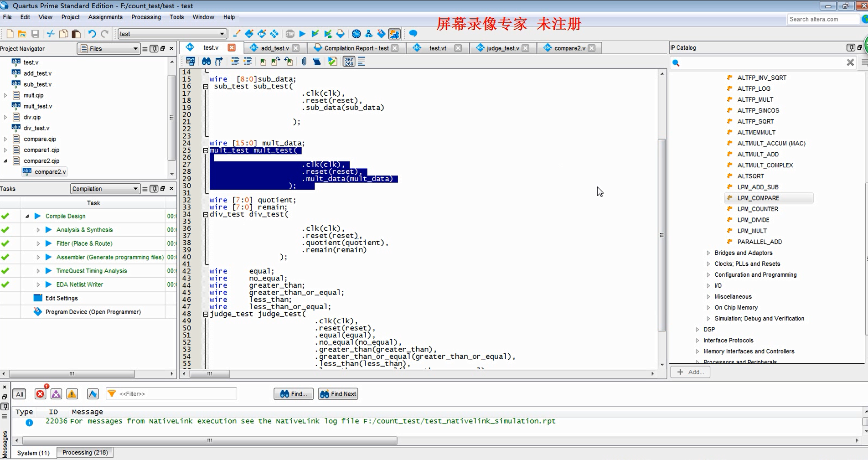
Task: Insert file paperclip icon in the editor toolbar
Action: click(x=304, y=62)
